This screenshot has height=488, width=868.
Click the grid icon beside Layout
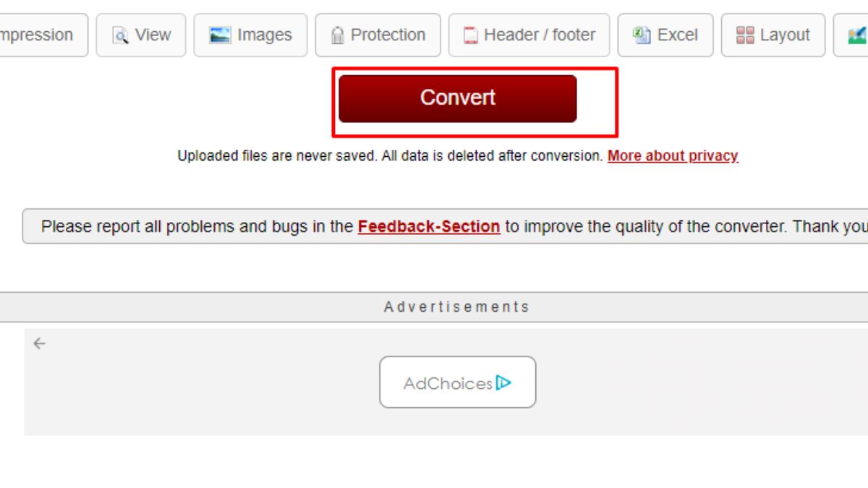[x=745, y=35]
